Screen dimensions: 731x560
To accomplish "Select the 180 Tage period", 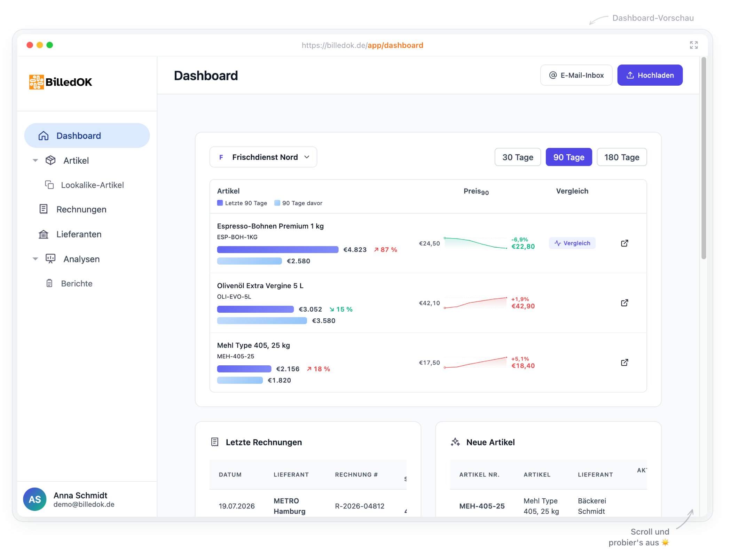I will pyautogui.click(x=622, y=157).
